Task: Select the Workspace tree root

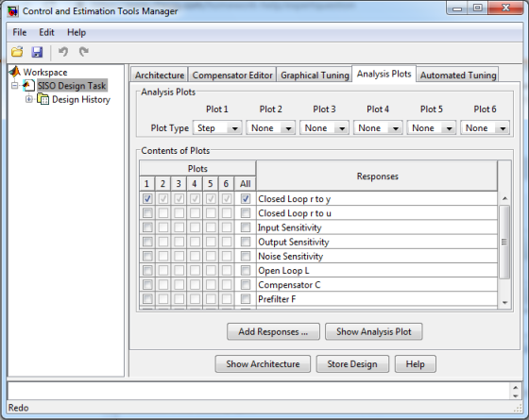Action: [45, 72]
